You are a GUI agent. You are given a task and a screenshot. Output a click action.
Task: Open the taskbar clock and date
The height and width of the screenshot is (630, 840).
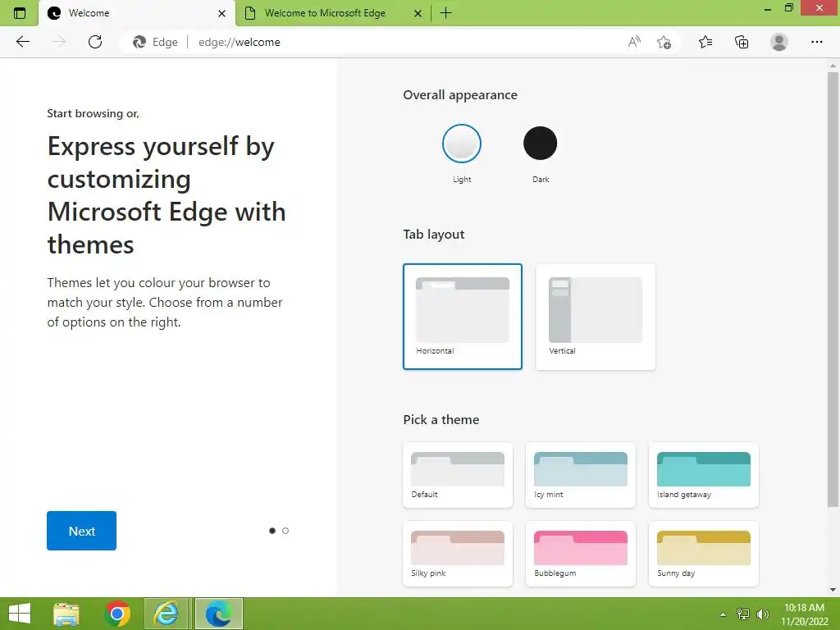804,614
